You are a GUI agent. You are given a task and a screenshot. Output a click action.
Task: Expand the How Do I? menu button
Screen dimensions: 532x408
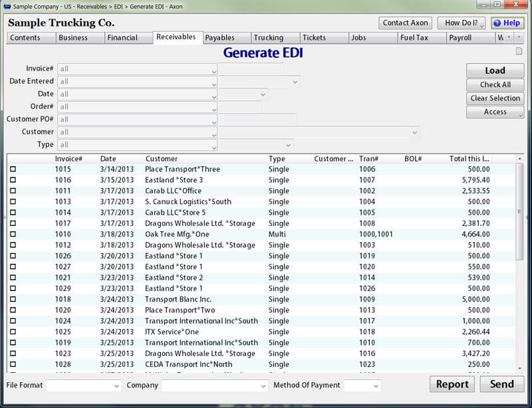461,23
